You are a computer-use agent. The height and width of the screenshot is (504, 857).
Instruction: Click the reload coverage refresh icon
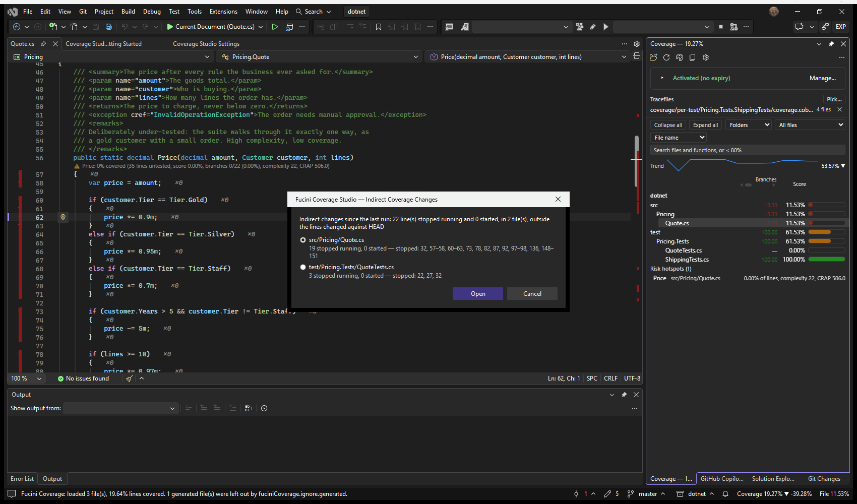tap(666, 57)
